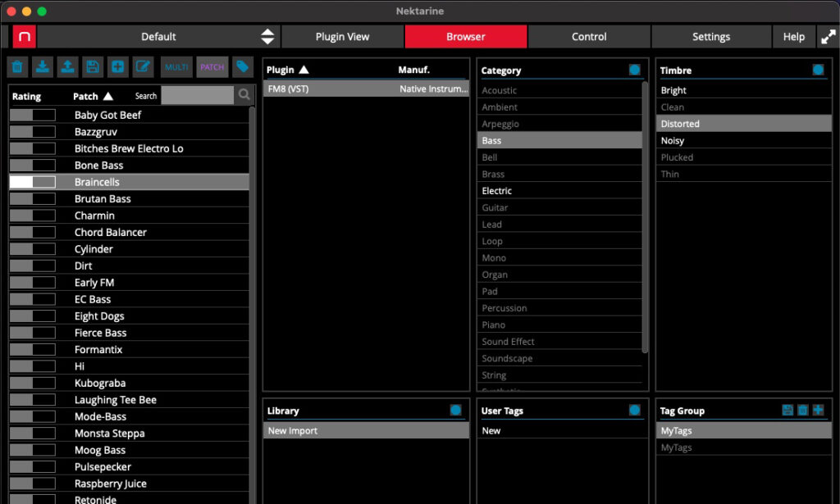Select the Bazzgruv patch
The height and width of the screenshot is (504, 840).
(x=129, y=132)
